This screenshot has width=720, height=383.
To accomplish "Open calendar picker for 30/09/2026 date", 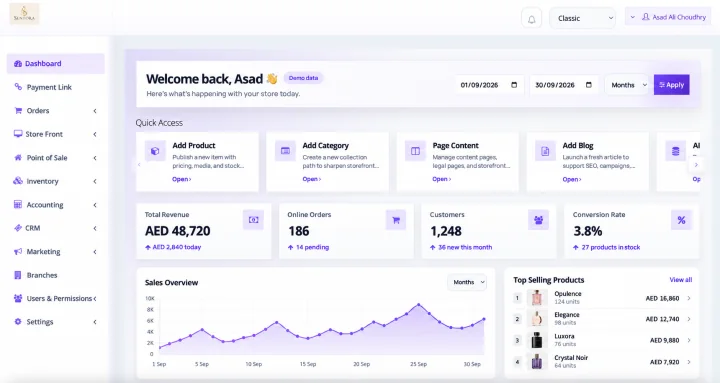I will (x=589, y=85).
